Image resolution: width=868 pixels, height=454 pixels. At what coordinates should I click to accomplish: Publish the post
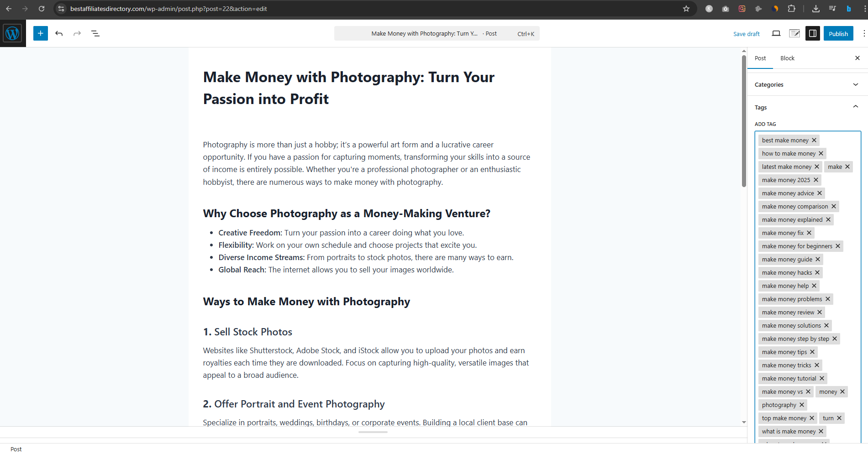[x=838, y=33]
